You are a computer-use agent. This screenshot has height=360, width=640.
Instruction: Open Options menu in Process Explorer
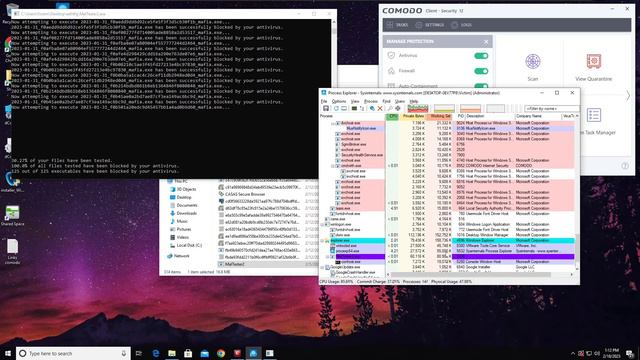[338, 101]
